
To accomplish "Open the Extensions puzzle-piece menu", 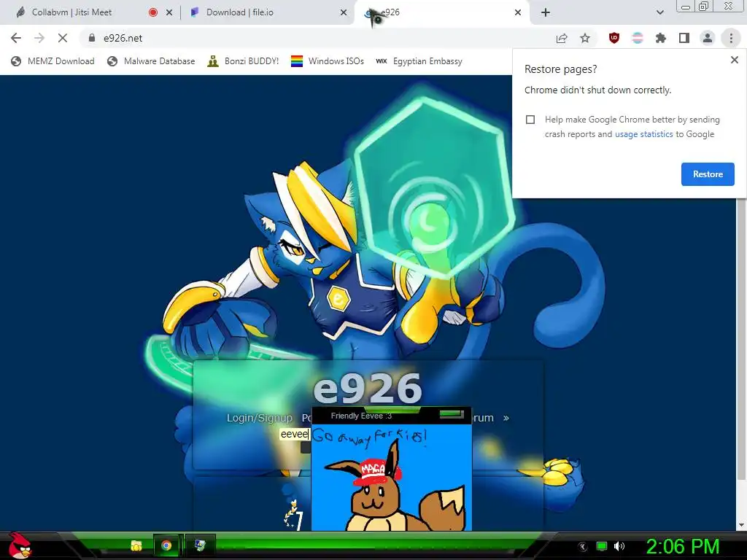I will (x=661, y=38).
